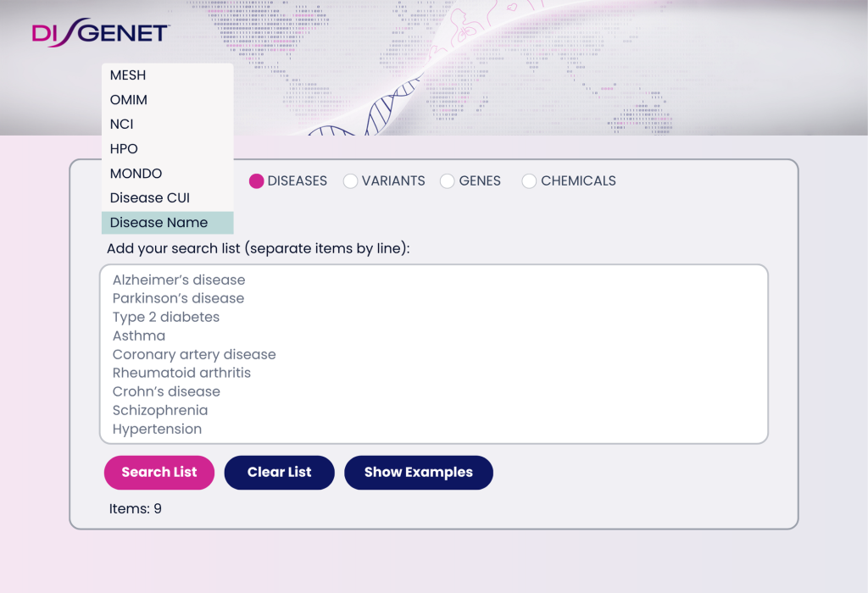Image resolution: width=868 pixels, height=593 pixels.
Task: Select the NCI identifier option
Action: pos(121,124)
